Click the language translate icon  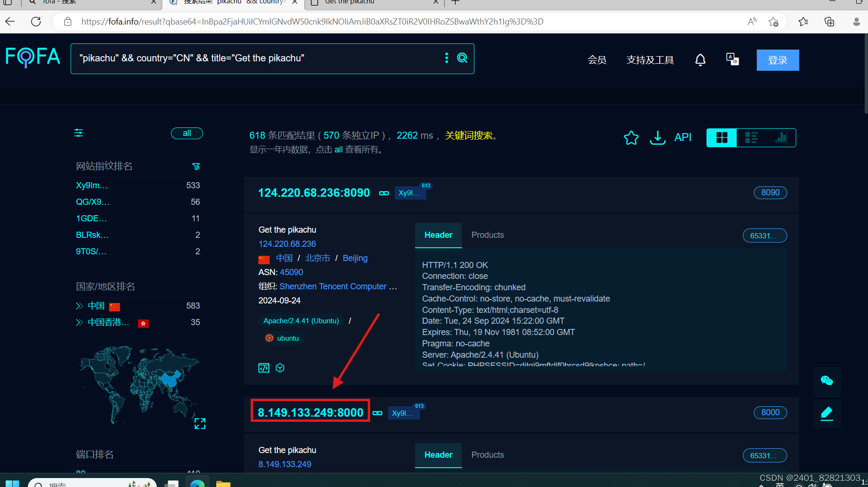tap(732, 59)
